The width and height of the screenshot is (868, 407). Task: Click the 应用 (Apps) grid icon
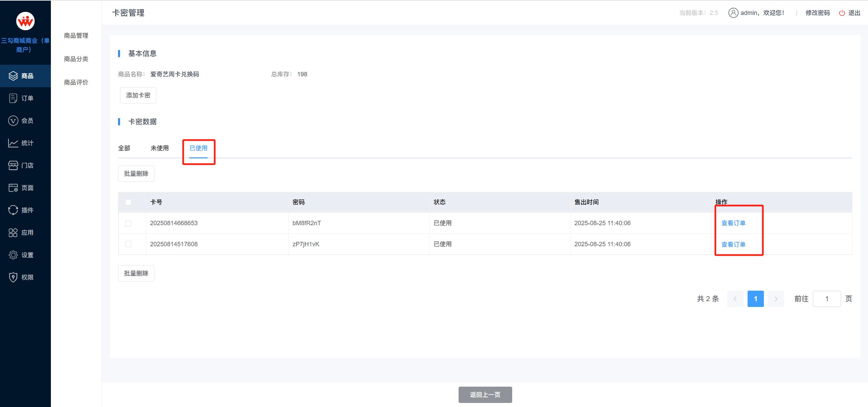point(13,233)
